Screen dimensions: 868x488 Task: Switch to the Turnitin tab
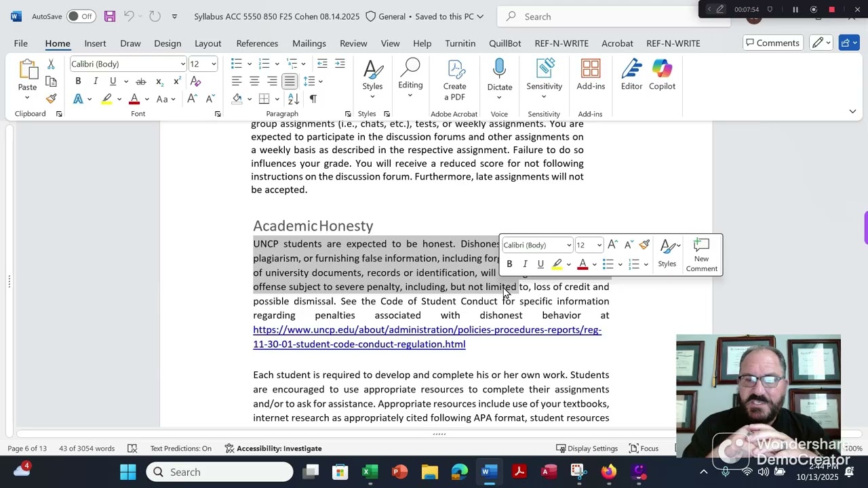click(460, 43)
